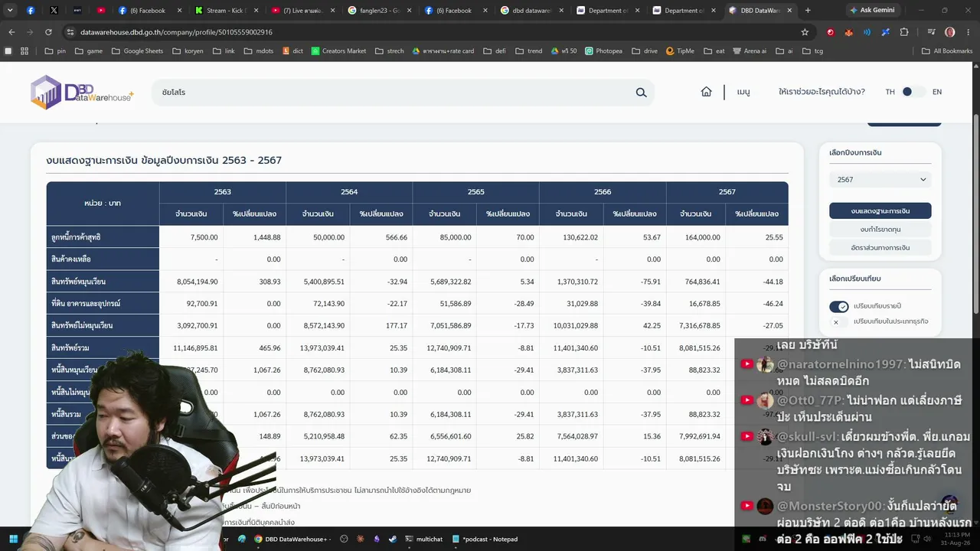This screenshot has height=551, width=980.
Task: Open the game bookmark folder
Action: (x=89, y=51)
